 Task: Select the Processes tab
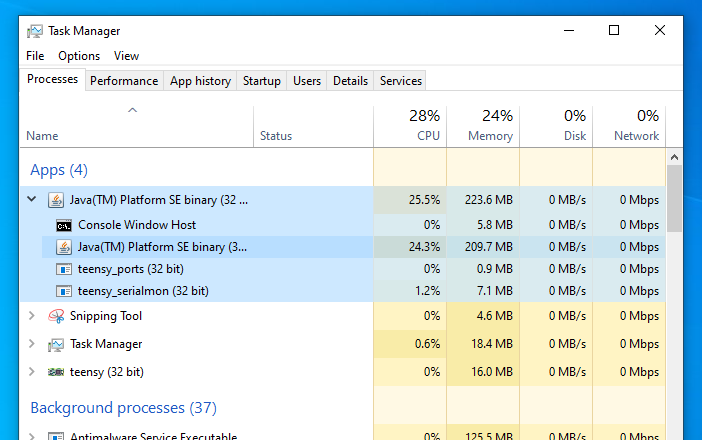[x=52, y=79]
